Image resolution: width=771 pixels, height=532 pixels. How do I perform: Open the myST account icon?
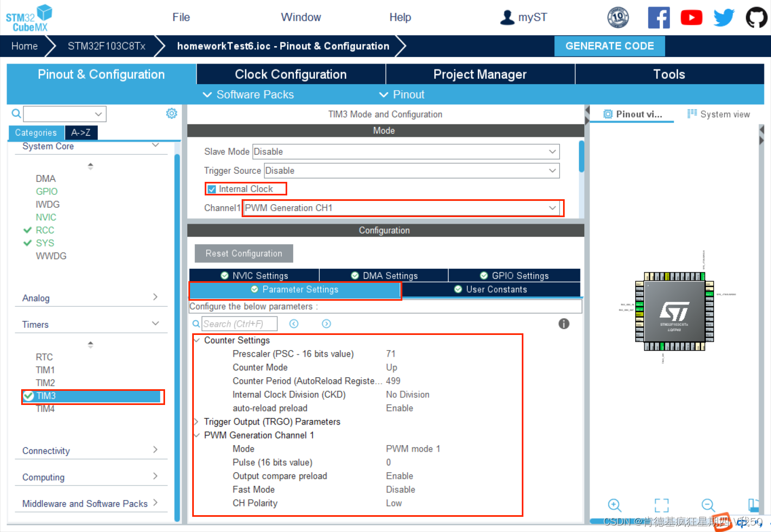pos(507,17)
